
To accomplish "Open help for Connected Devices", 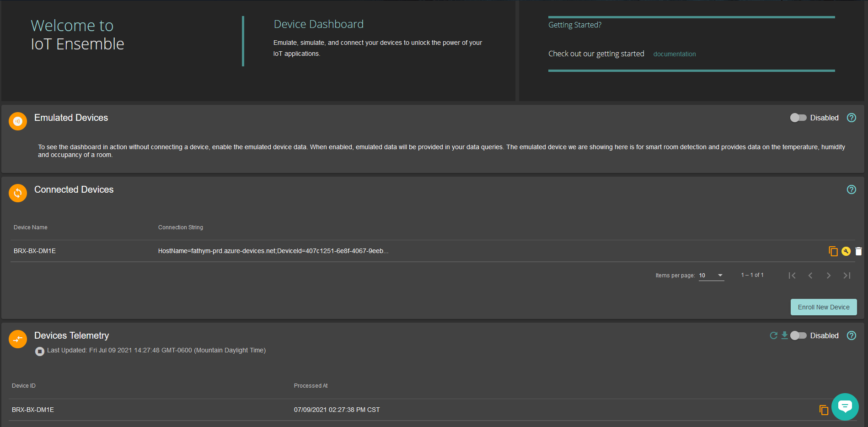I will point(851,189).
